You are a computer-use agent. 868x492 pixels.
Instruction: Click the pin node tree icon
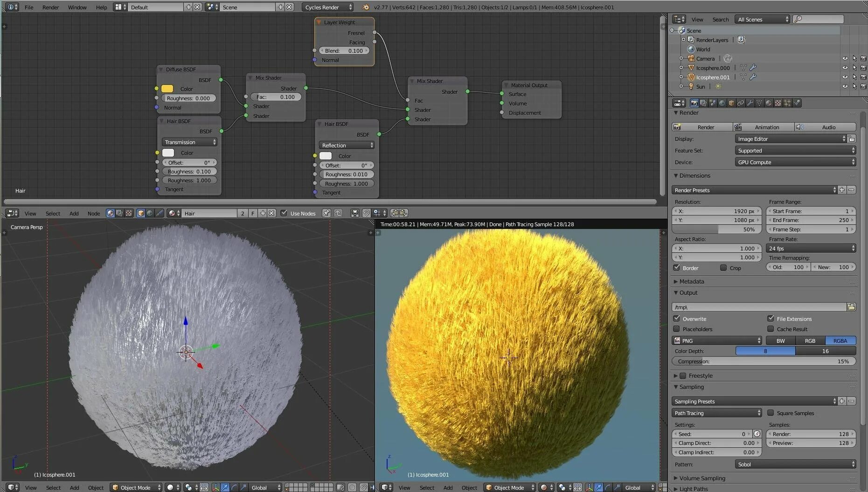[x=326, y=213]
